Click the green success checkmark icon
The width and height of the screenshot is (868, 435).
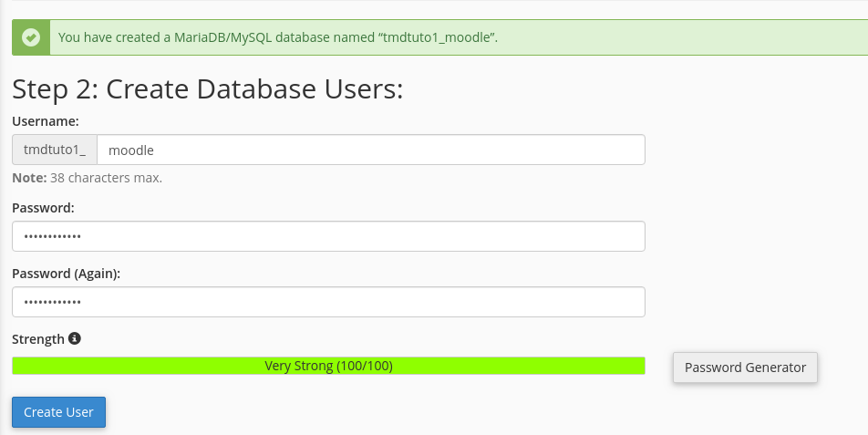click(x=31, y=37)
